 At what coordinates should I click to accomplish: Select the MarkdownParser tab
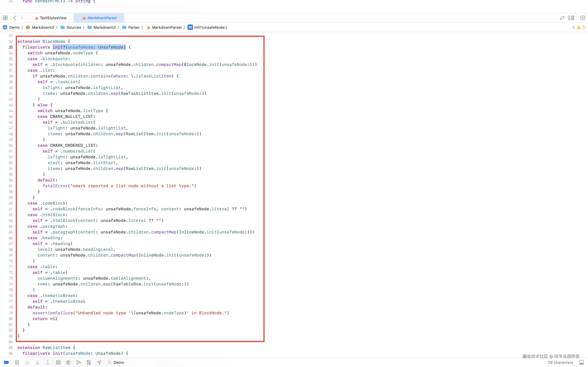click(102, 18)
